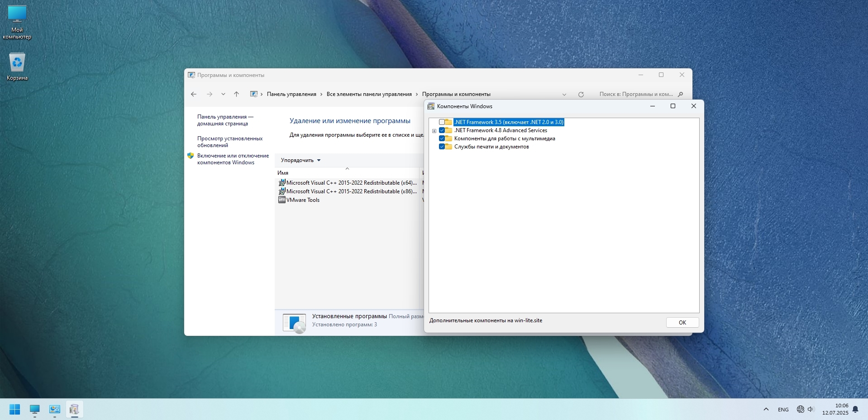This screenshot has width=868, height=420.
Task: Click the Установленные программы details icon
Action: pyautogui.click(x=295, y=323)
